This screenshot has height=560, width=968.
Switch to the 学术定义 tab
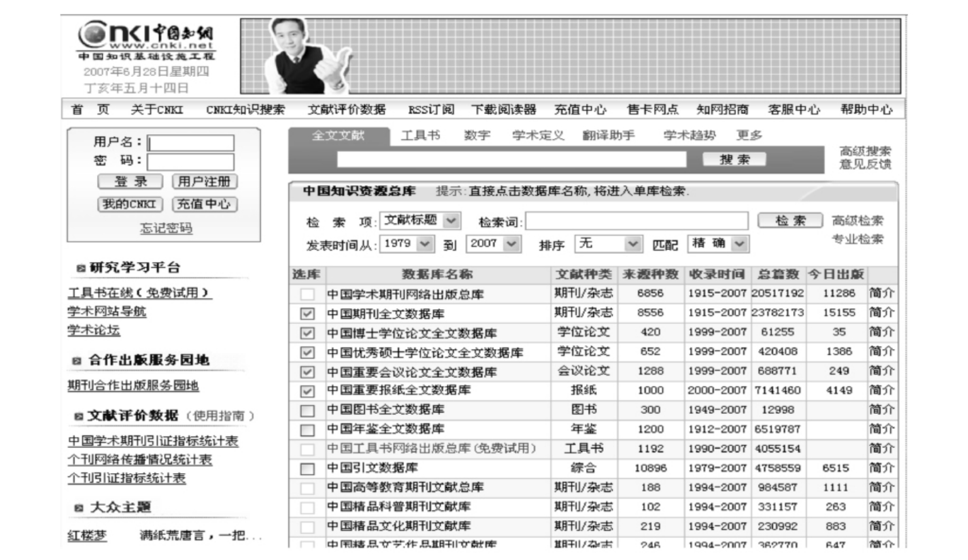tap(538, 135)
